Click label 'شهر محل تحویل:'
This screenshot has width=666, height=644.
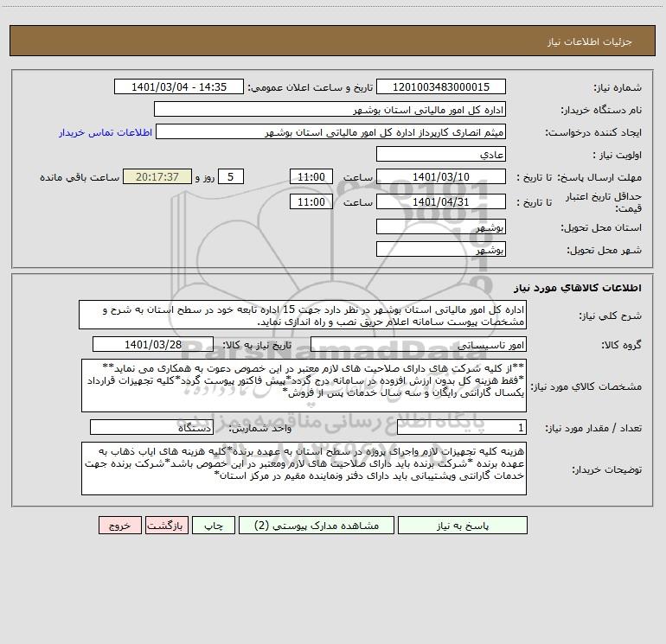click(604, 250)
